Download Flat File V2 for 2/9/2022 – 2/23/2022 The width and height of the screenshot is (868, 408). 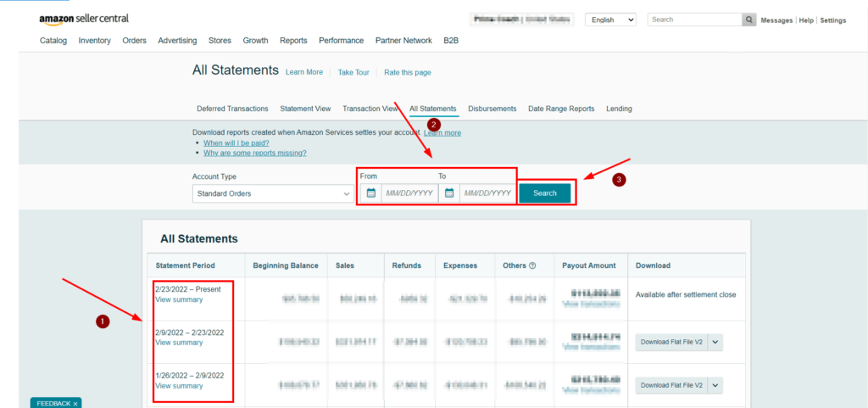click(x=671, y=342)
